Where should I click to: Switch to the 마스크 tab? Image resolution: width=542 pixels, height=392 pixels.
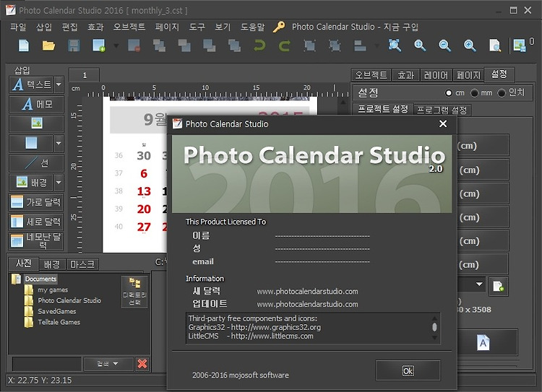(x=82, y=264)
